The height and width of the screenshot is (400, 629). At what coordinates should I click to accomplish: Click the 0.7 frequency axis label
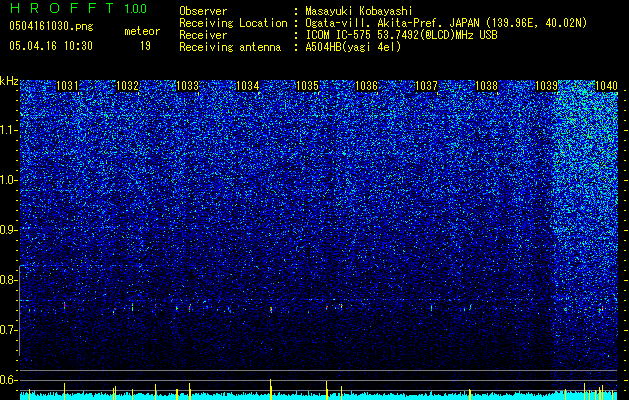click(x=9, y=330)
